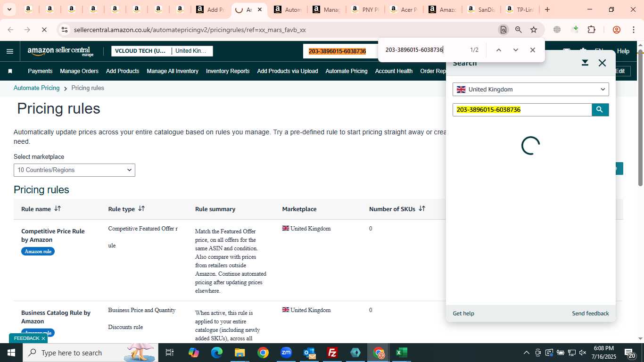
Task: Go to next find-in-page match
Action: [x=515, y=50]
